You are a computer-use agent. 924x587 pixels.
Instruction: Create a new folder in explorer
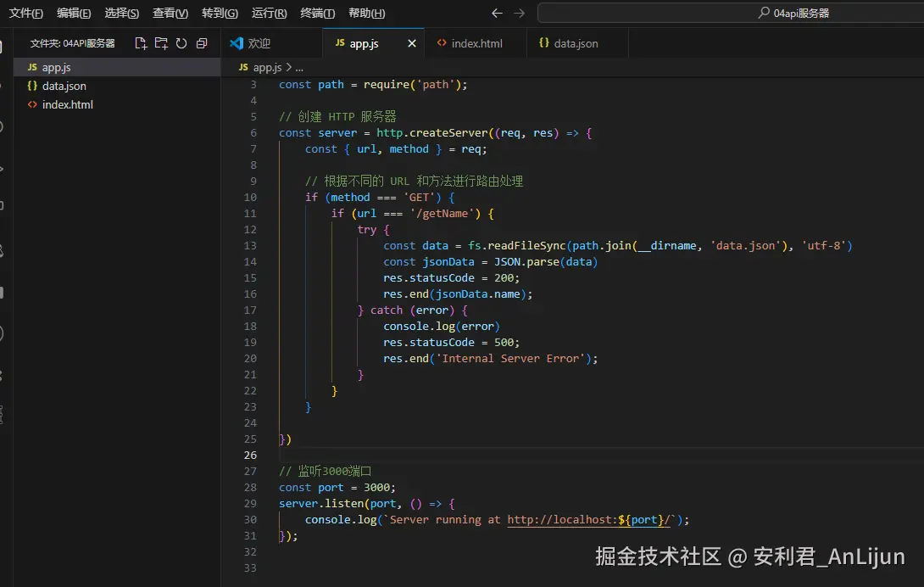click(x=161, y=43)
